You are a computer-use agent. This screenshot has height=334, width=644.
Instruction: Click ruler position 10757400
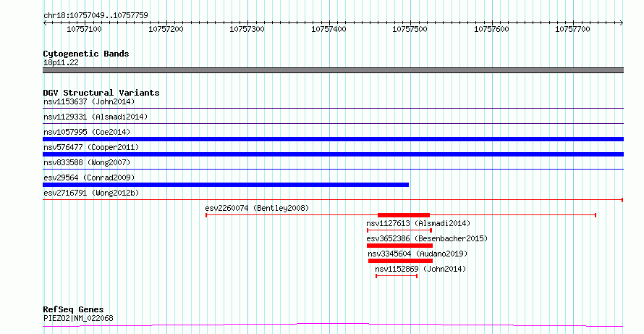click(x=329, y=29)
